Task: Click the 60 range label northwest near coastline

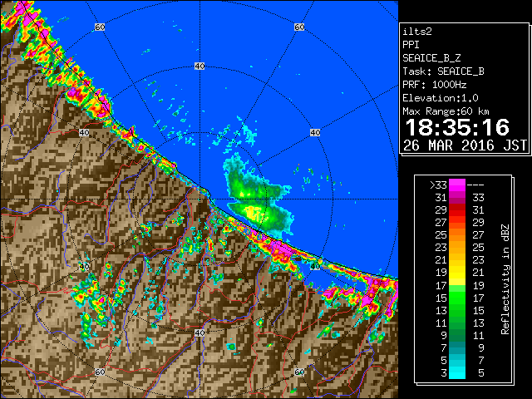Action: (100, 27)
